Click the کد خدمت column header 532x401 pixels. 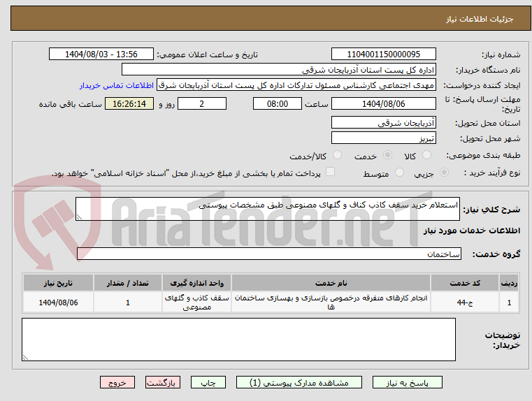(x=465, y=283)
